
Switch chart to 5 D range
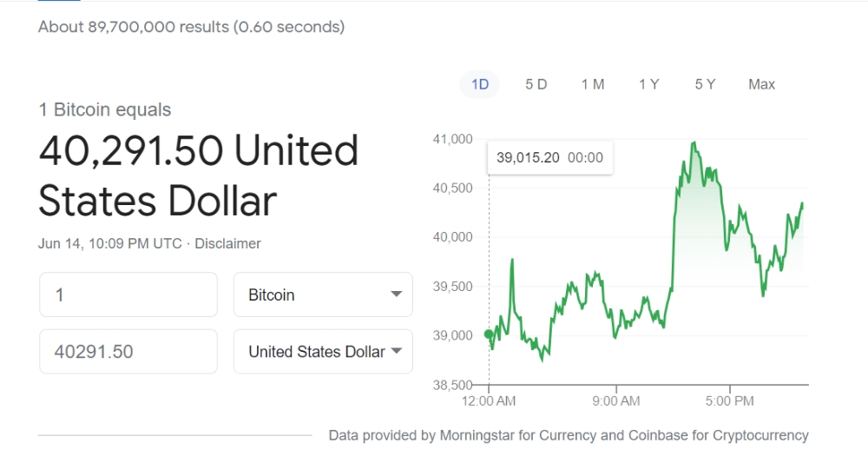point(536,84)
